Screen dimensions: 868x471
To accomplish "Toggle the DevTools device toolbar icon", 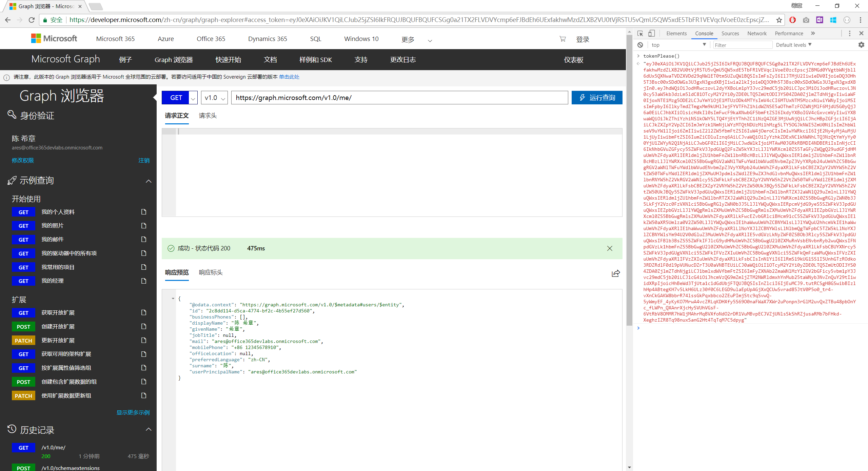I will click(x=651, y=33).
